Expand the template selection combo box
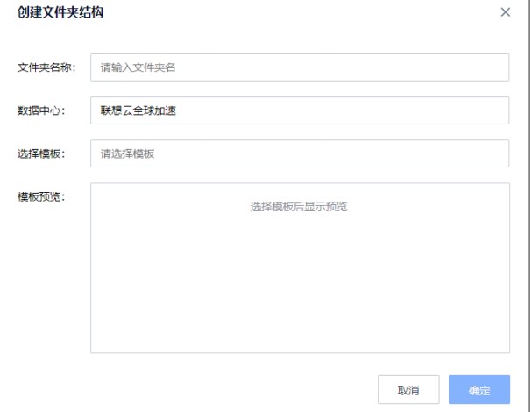The image size is (532, 412). [300, 153]
